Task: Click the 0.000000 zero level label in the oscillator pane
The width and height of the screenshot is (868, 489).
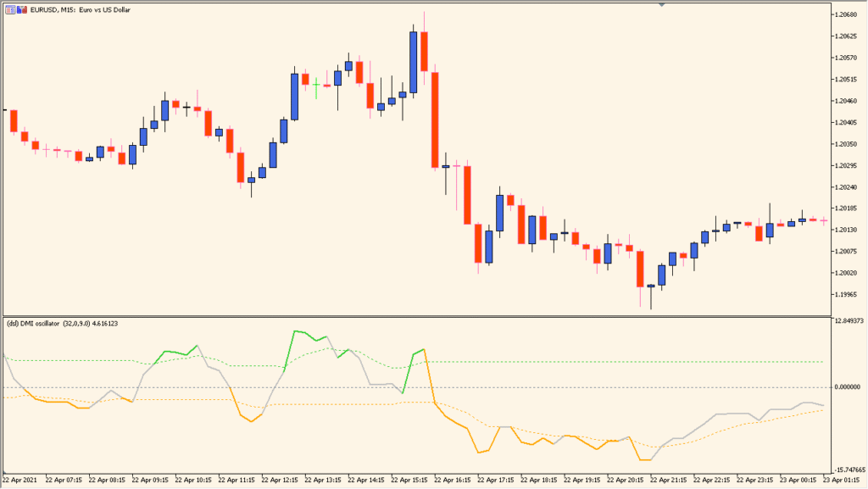Action: pos(847,386)
